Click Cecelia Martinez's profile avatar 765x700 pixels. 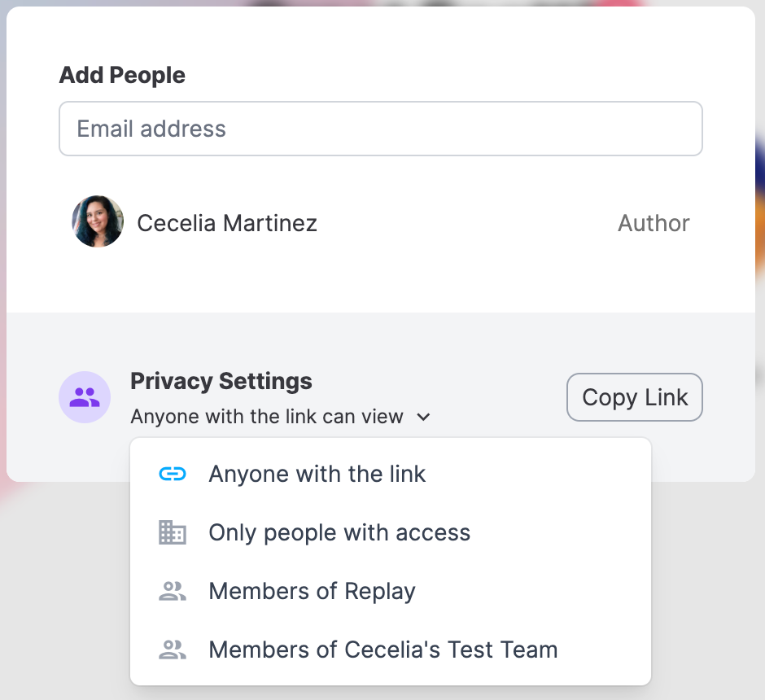pos(98,221)
